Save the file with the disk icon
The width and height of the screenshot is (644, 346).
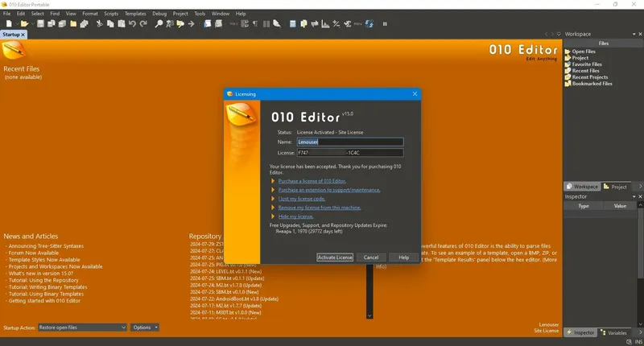[40, 24]
